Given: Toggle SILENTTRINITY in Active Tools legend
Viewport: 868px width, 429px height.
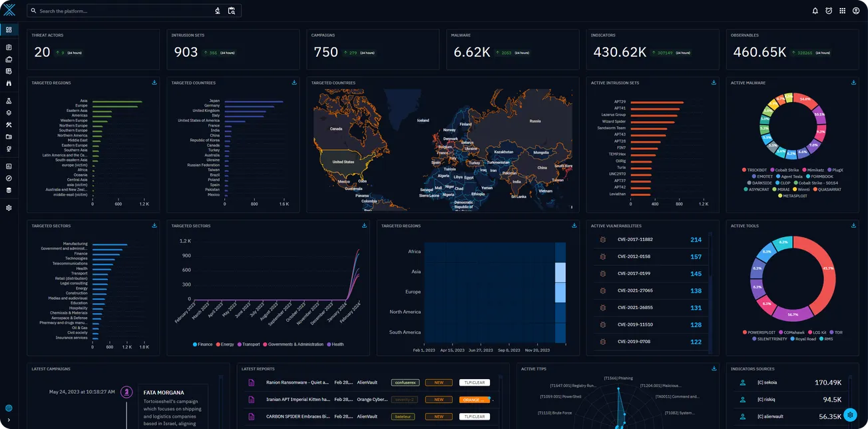Looking at the screenshot, I should click(768, 338).
